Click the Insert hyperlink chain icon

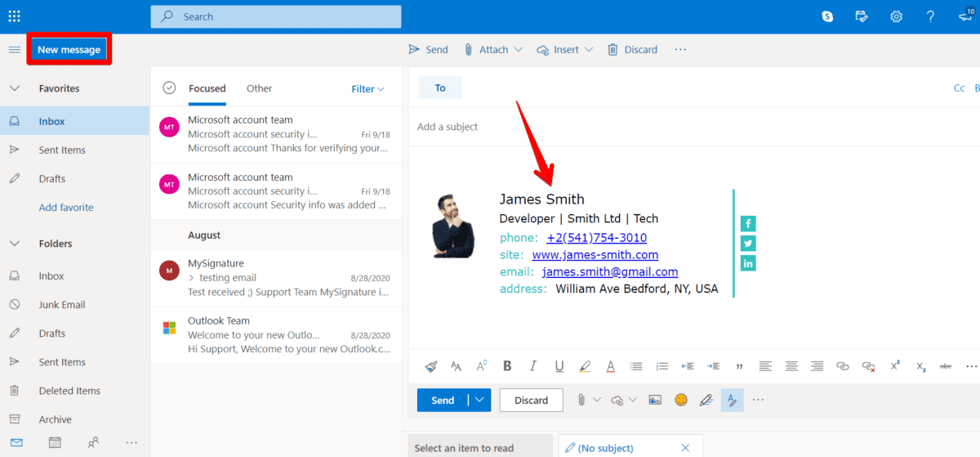pyautogui.click(x=842, y=366)
